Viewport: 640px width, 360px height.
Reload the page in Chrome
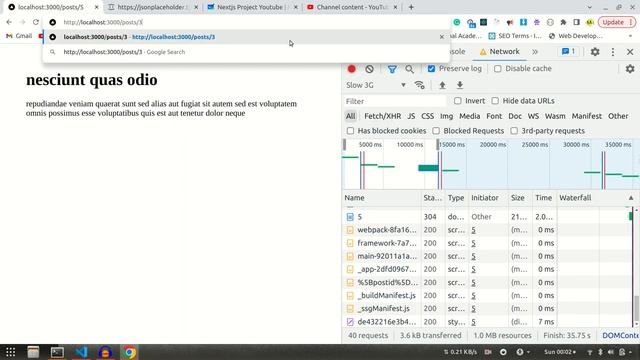(x=36, y=22)
